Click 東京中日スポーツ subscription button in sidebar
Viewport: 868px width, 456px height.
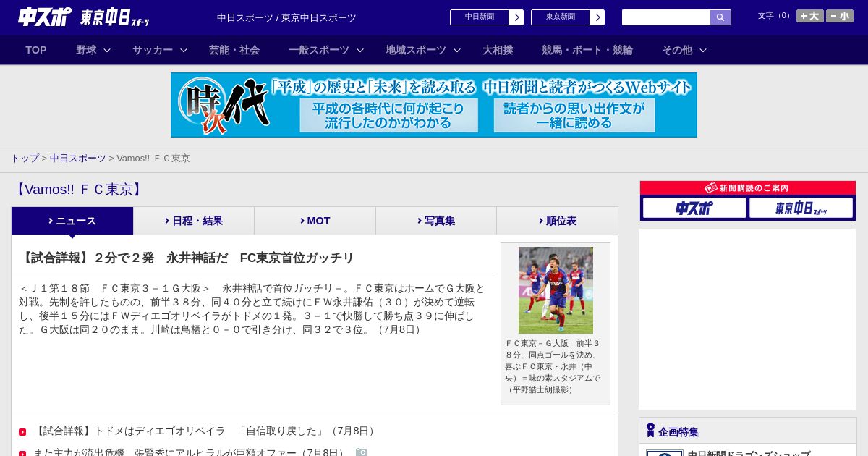[801, 208]
